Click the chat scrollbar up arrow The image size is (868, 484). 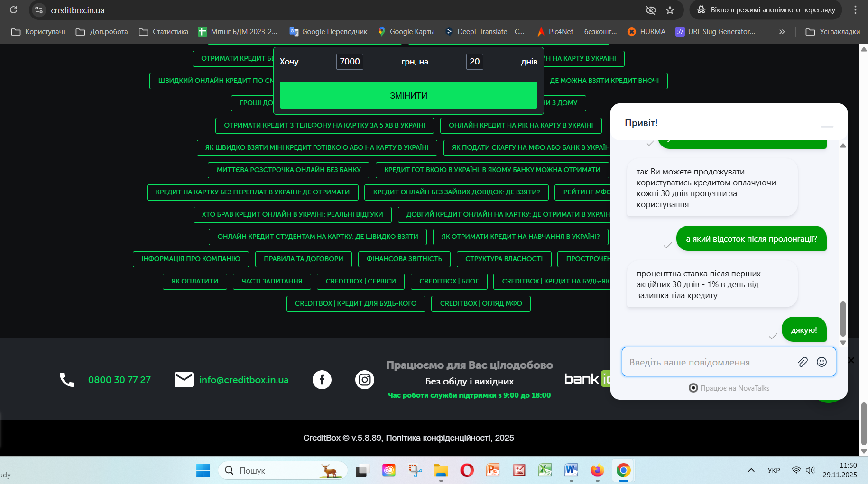coord(843,146)
